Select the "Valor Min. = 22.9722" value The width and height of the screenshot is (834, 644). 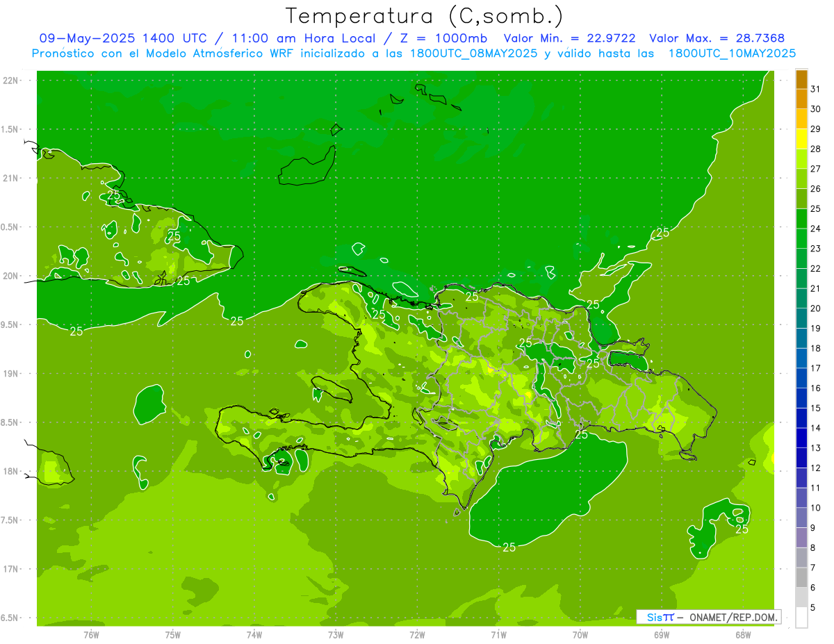click(569, 38)
